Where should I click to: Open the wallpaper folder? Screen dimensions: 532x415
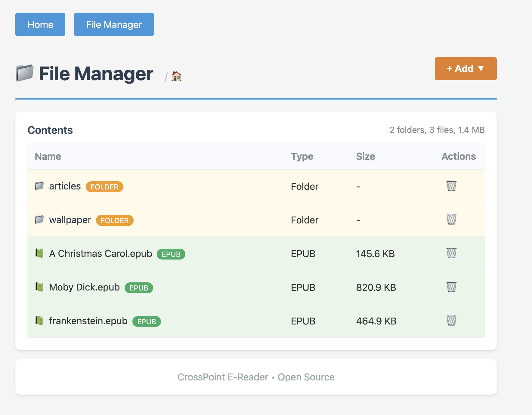[x=70, y=220]
